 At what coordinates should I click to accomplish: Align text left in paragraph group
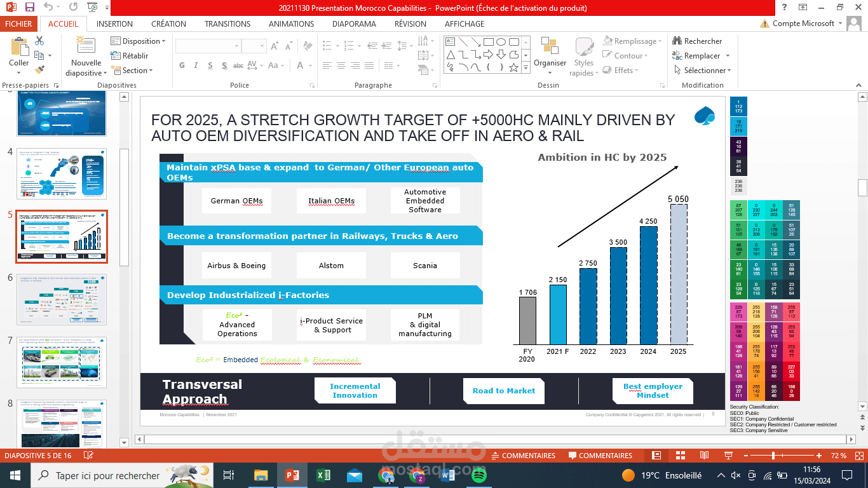[326, 65]
